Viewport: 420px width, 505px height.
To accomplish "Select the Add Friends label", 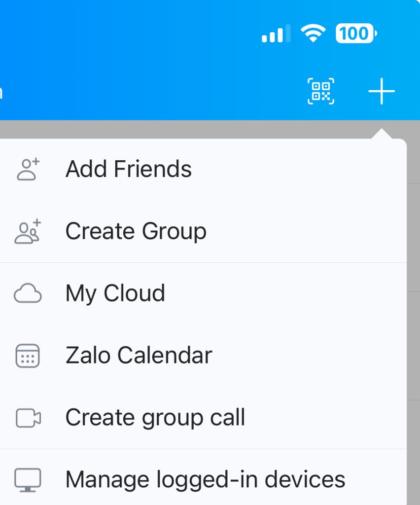I will [129, 169].
